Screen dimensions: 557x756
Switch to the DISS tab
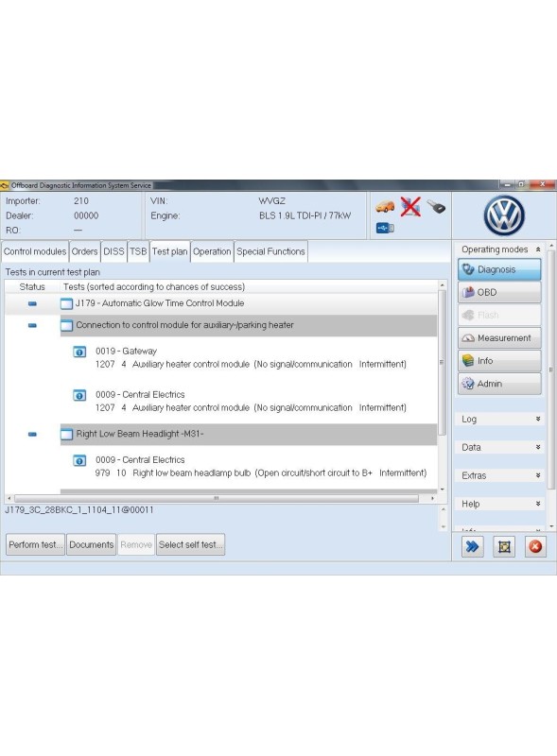[113, 251]
